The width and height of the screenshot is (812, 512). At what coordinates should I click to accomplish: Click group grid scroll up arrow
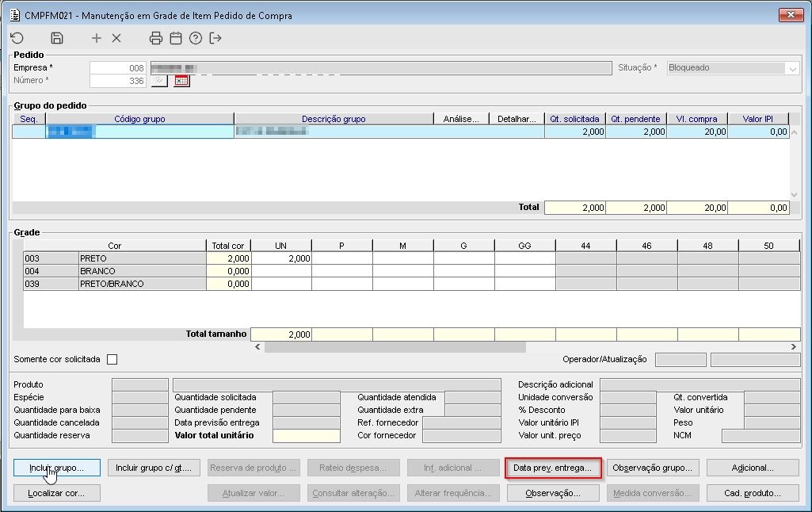(795, 132)
